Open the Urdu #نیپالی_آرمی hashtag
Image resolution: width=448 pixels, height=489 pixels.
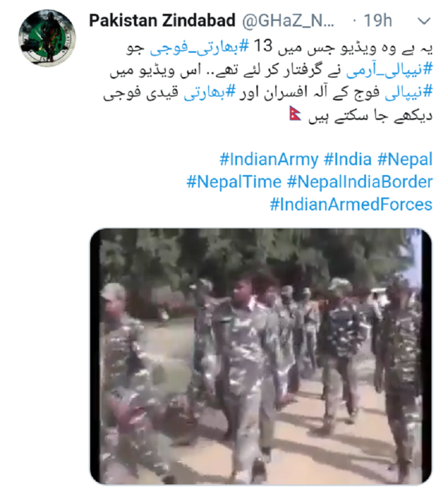pyautogui.click(x=389, y=70)
